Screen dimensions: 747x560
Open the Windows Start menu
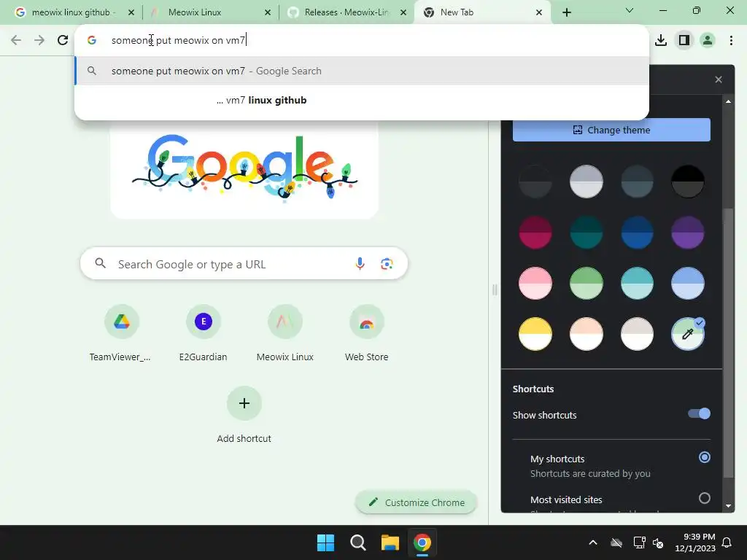(x=326, y=542)
